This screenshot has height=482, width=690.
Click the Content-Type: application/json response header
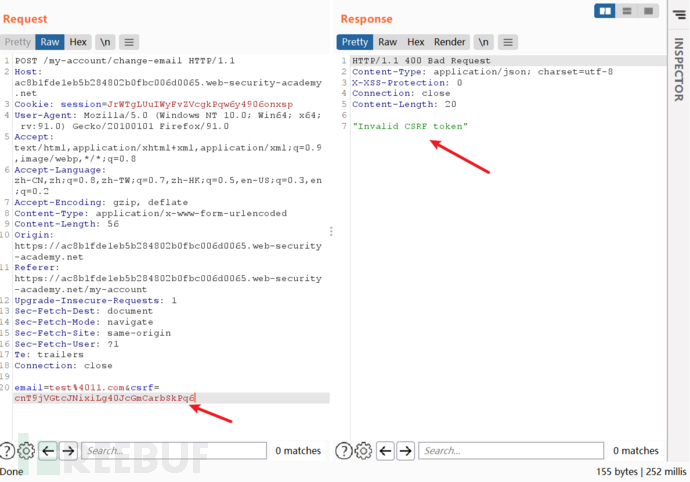point(482,72)
